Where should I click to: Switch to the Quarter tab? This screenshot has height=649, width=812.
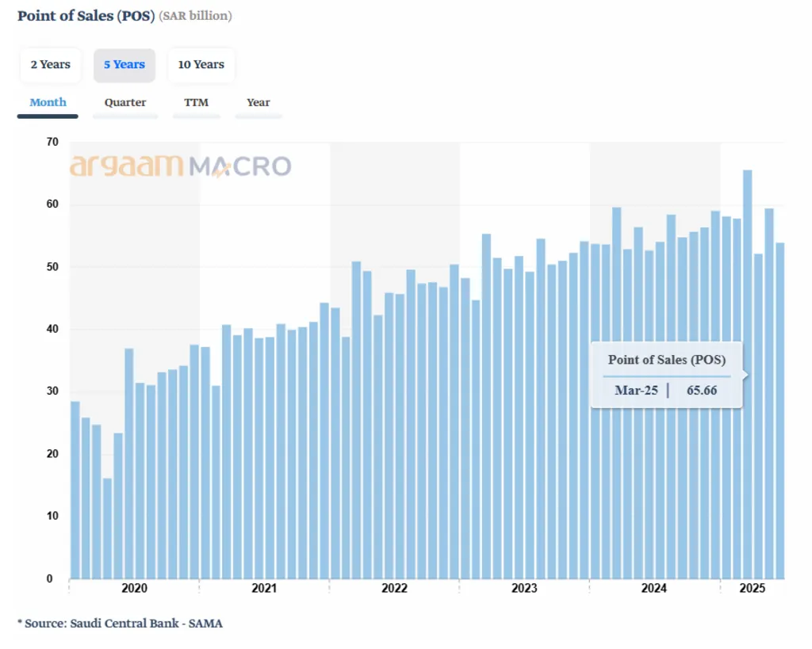(x=125, y=102)
